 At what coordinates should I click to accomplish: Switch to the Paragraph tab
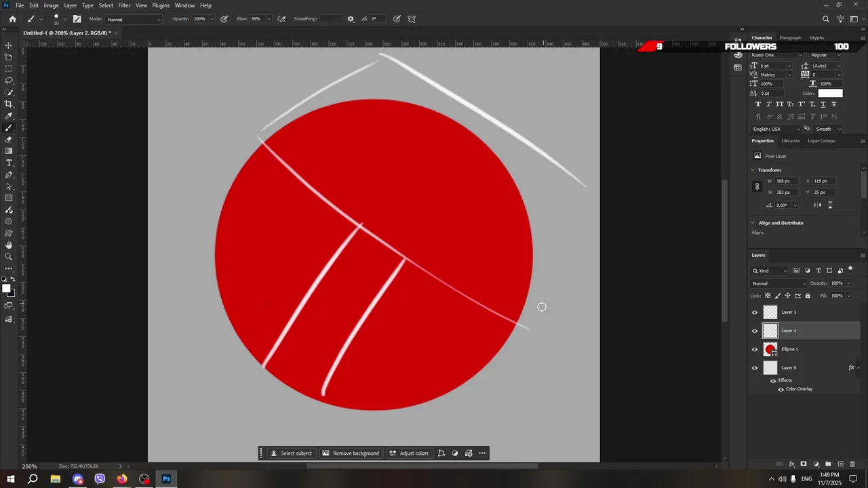791,38
